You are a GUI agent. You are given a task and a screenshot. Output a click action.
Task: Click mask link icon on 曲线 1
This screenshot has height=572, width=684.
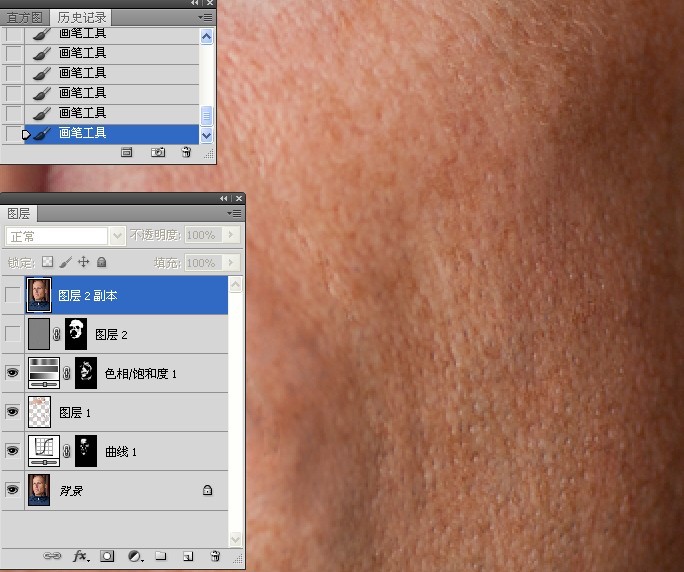click(x=67, y=451)
